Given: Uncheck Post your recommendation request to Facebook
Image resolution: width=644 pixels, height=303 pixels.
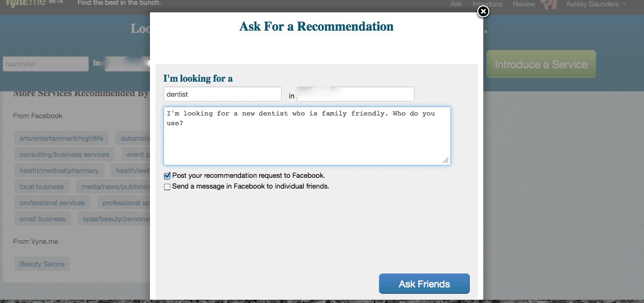Looking at the screenshot, I should (x=167, y=176).
